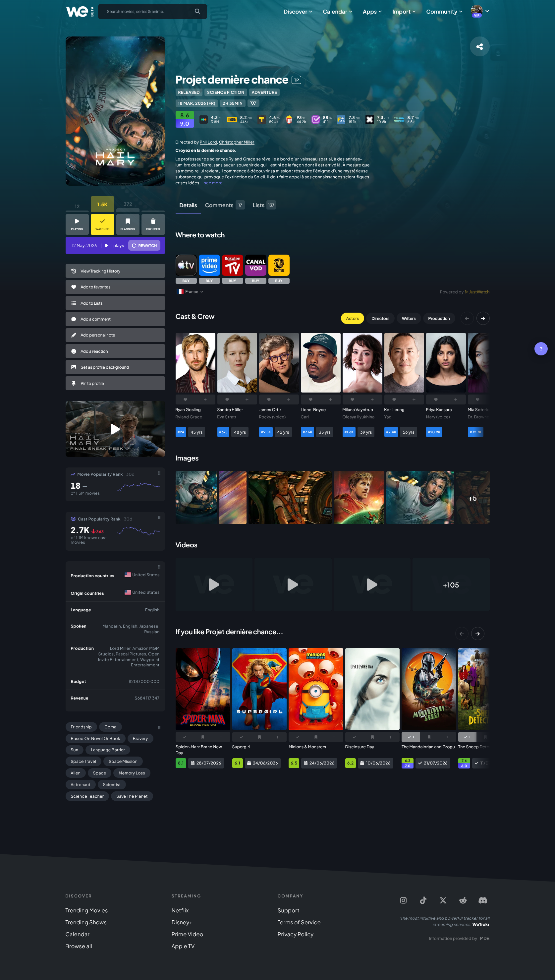Expand the Apps menu
Image resolution: width=555 pixels, height=980 pixels.
[x=372, y=12]
